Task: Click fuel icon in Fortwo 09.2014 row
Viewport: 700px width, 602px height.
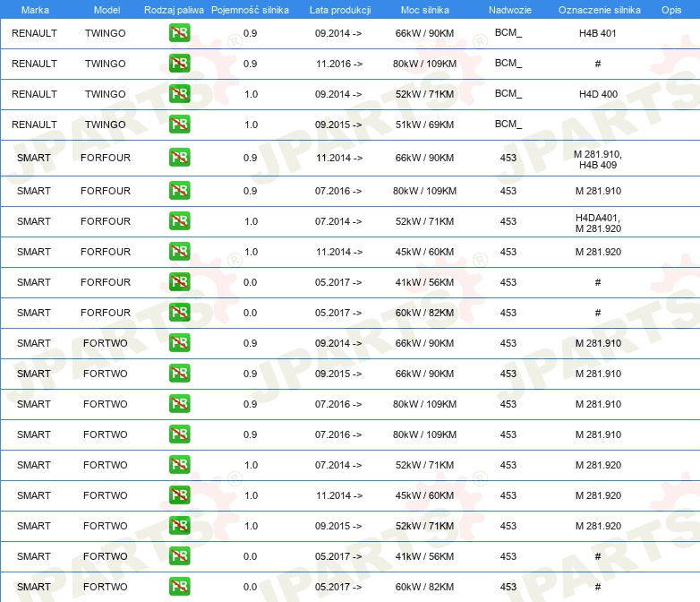Action: pyautogui.click(x=179, y=343)
